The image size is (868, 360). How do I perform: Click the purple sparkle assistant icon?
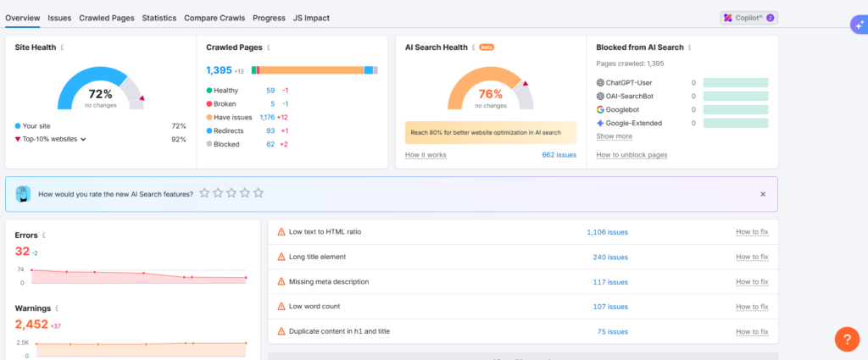tap(858, 25)
